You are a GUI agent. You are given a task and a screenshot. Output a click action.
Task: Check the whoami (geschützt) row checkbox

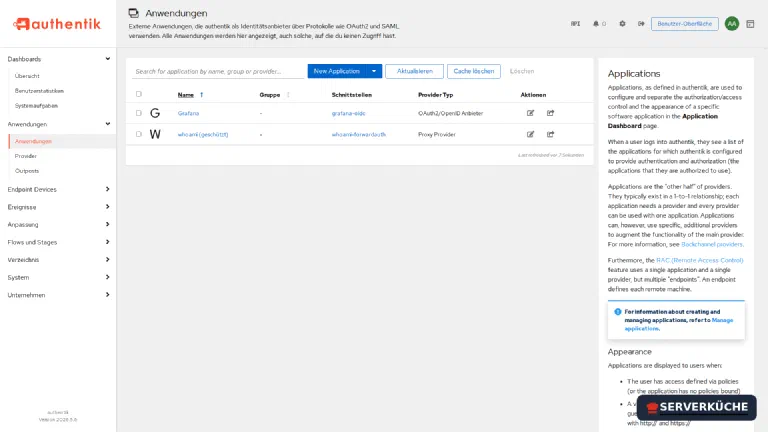click(139, 134)
